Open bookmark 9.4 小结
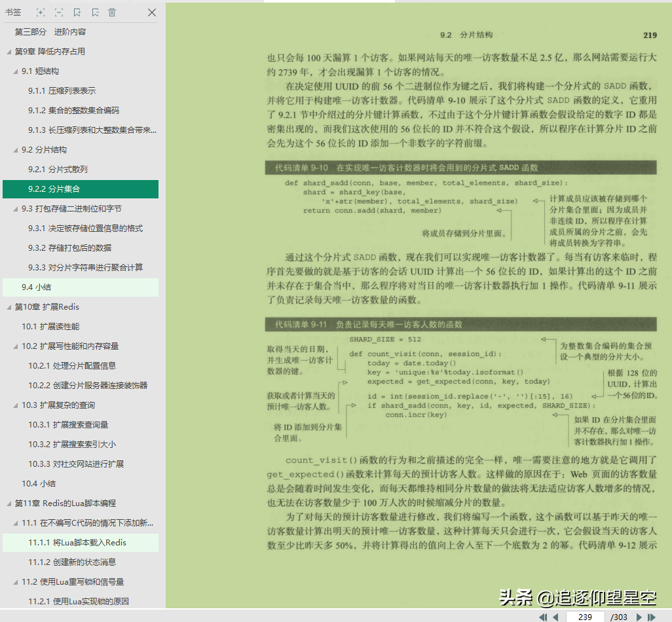This screenshot has width=672, height=622. [x=81, y=287]
